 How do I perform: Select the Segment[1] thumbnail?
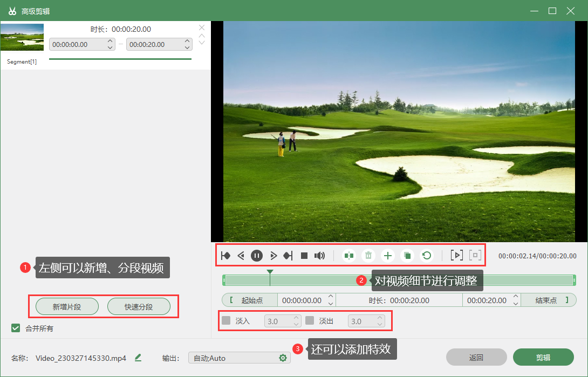[x=22, y=37]
